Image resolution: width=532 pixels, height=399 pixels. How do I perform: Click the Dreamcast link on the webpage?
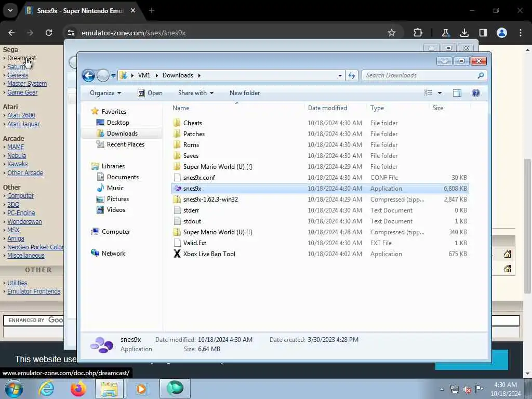coord(21,58)
